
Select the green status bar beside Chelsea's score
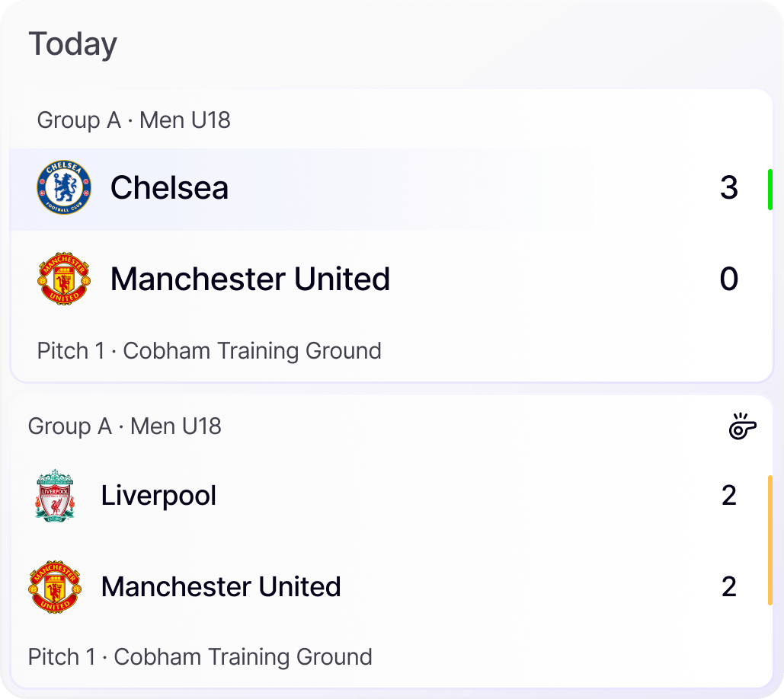click(770, 189)
